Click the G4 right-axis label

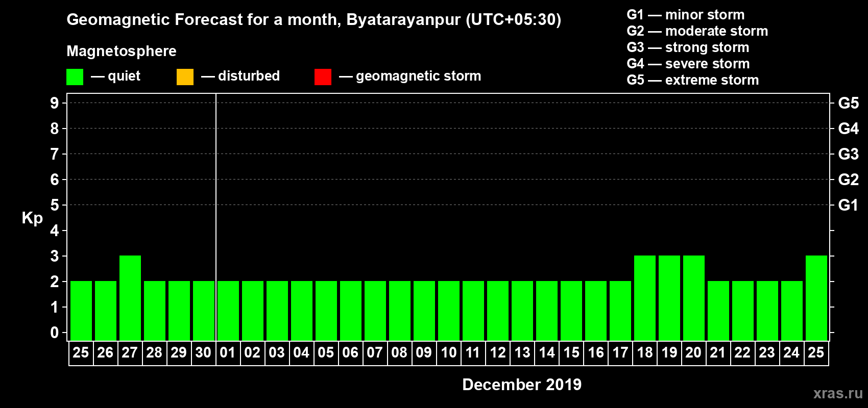tap(848, 129)
